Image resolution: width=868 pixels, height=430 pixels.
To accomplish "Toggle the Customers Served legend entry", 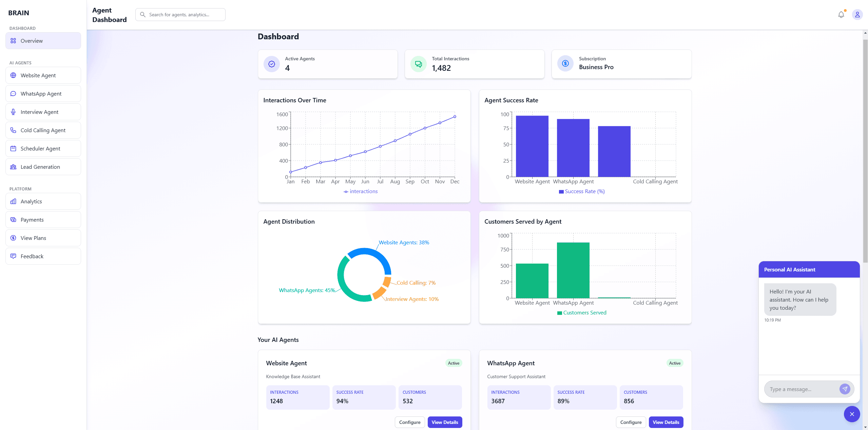I will tap(582, 313).
